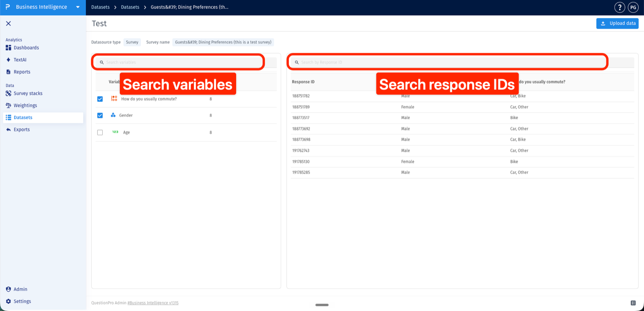Open Settings in the sidebar

point(22,301)
